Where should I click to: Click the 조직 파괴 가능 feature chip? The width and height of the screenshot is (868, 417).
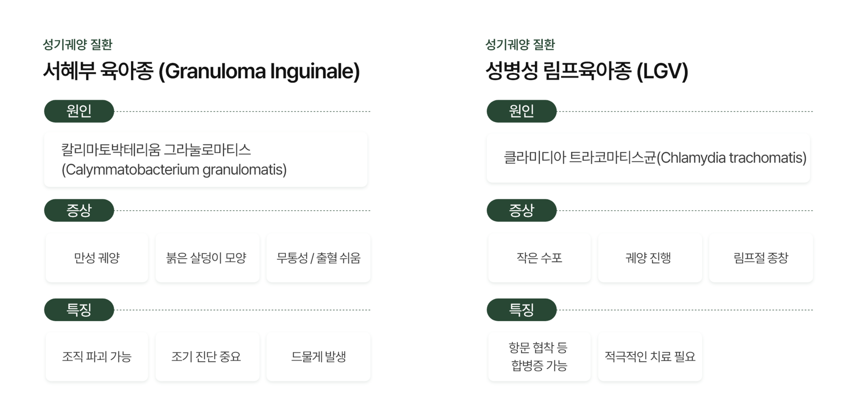(97, 357)
